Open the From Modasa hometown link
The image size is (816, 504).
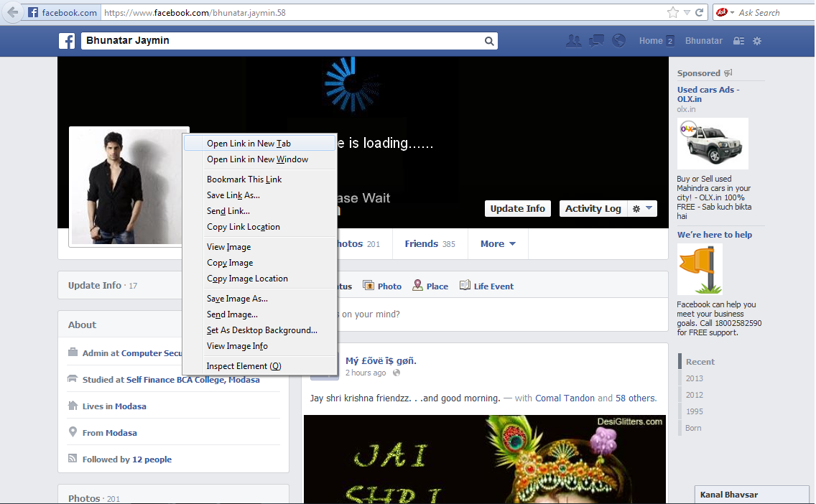click(x=121, y=433)
